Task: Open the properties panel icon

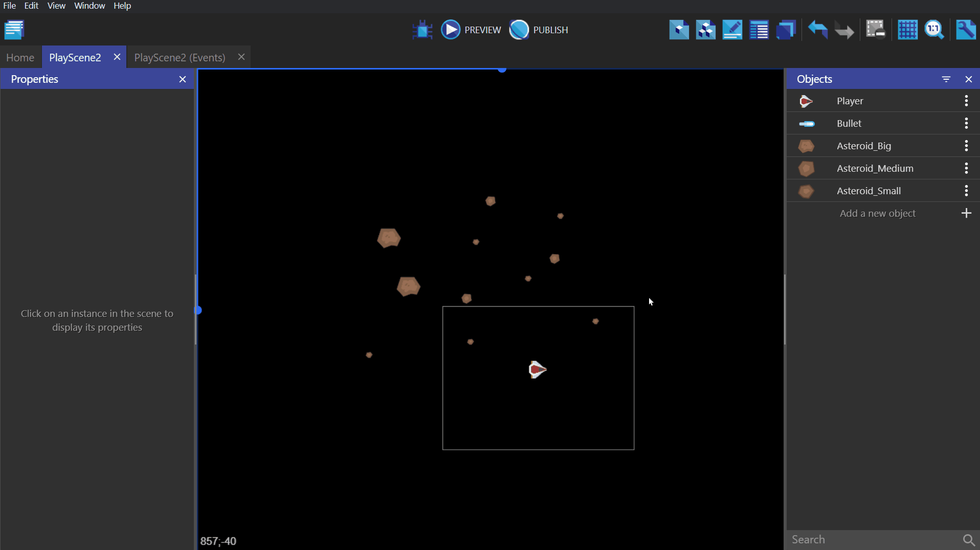Action: [732, 30]
